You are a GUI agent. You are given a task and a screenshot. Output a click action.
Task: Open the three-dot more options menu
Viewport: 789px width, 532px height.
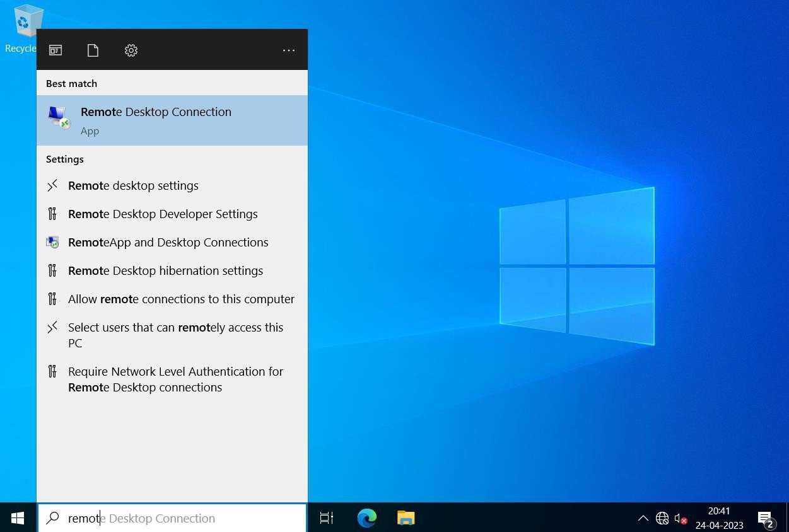(288, 50)
